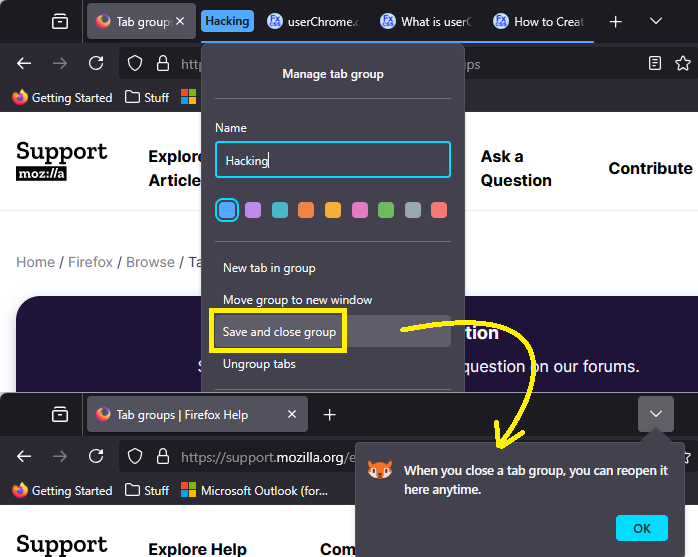Click Explore Help in bottom window
698x557 pixels.
[197, 549]
